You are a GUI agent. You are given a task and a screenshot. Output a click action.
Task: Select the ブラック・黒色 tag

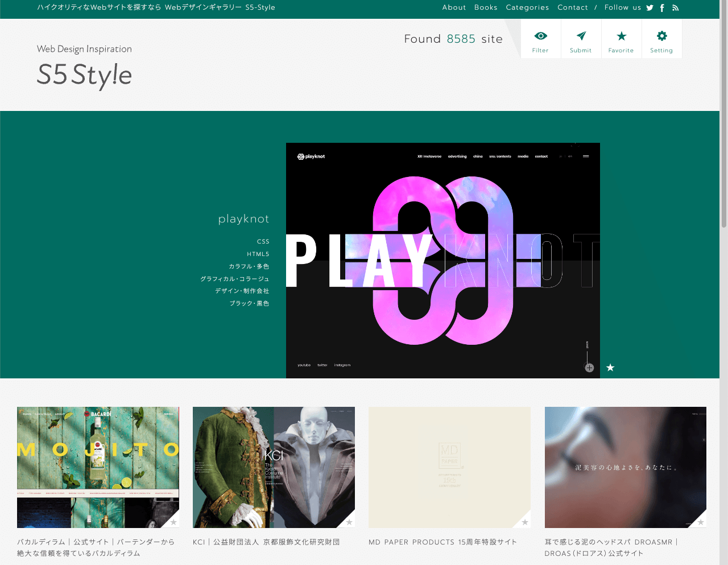coord(249,303)
